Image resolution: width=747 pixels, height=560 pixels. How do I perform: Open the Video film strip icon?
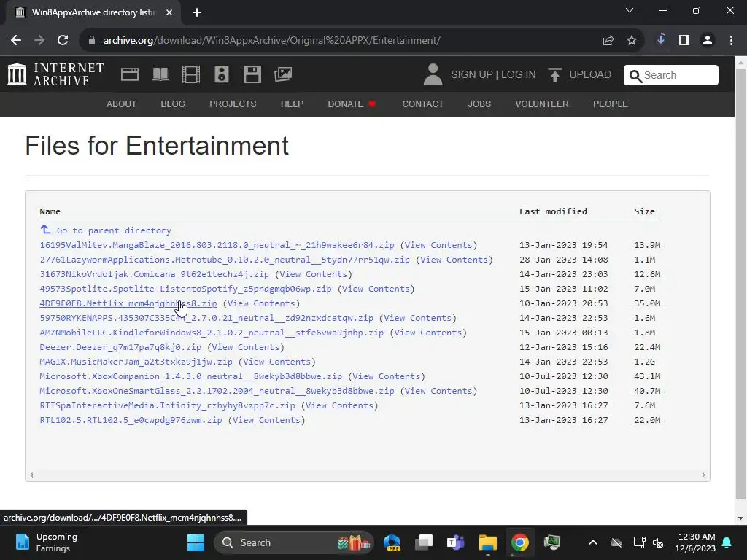[191, 75]
